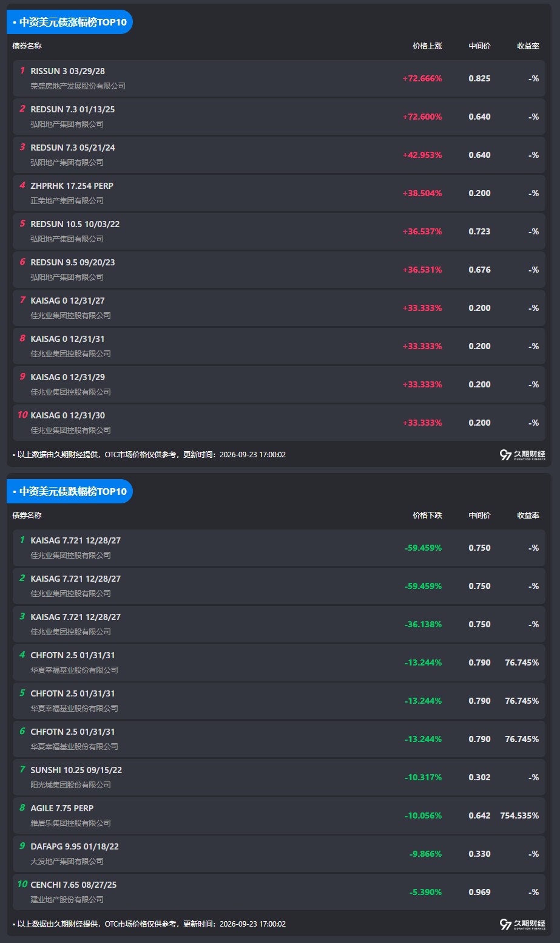This screenshot has width=560, height=943.
Task: Click the 0.642 mid price
Action: (479, 815)
